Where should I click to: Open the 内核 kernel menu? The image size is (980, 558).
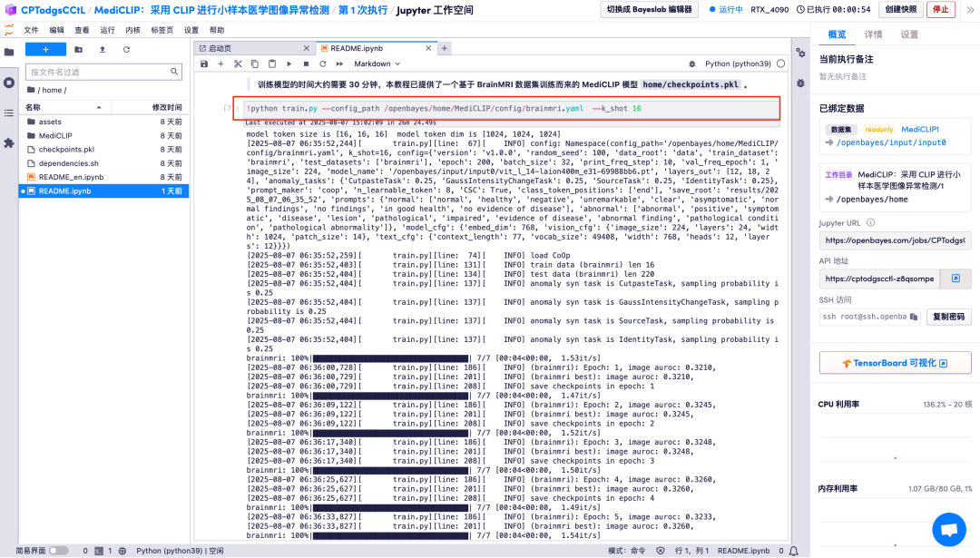tap(132, 30)
